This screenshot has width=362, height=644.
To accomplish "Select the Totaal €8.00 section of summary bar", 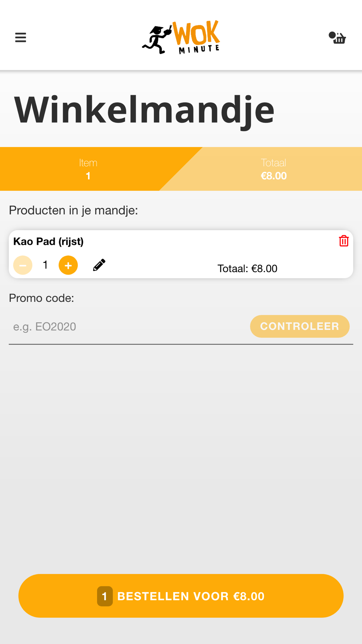I will (x=274, y=169).
